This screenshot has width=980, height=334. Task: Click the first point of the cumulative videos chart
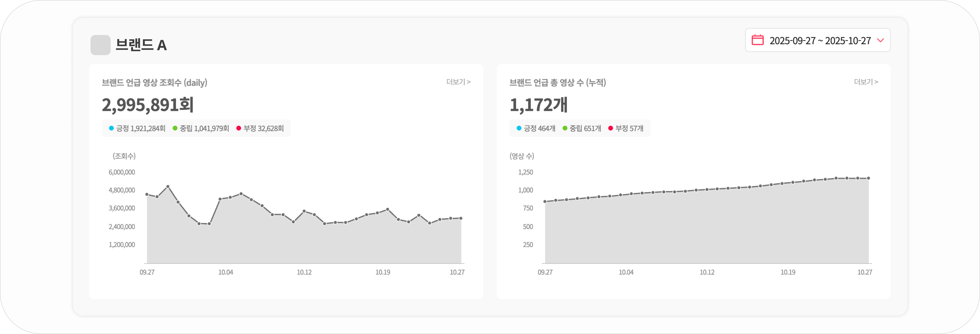545,201
